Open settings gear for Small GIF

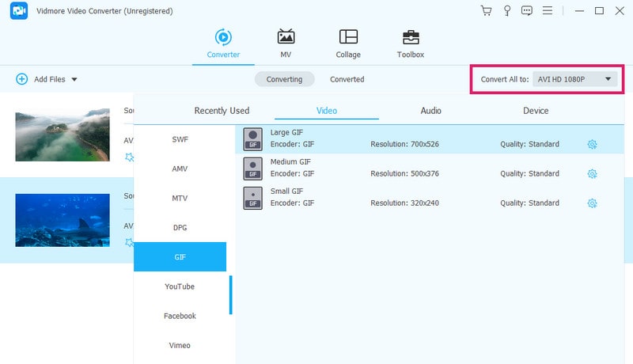click(x=592, y=203)
